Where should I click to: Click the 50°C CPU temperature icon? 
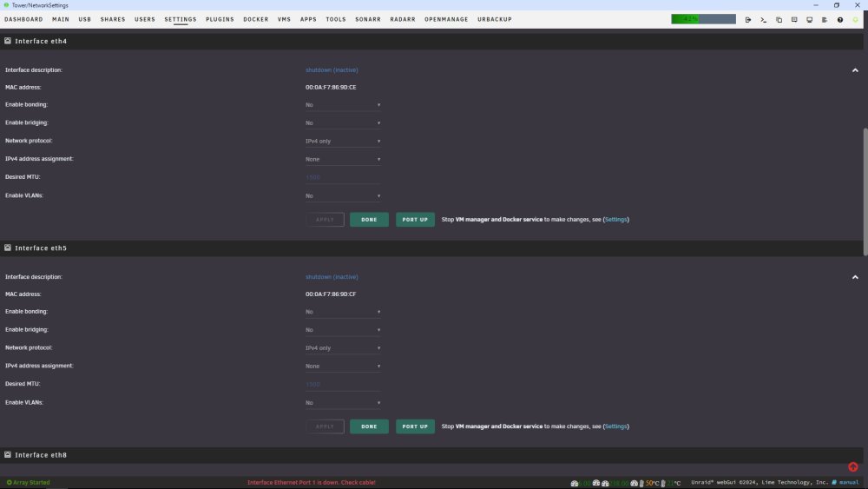pos(641,483)
